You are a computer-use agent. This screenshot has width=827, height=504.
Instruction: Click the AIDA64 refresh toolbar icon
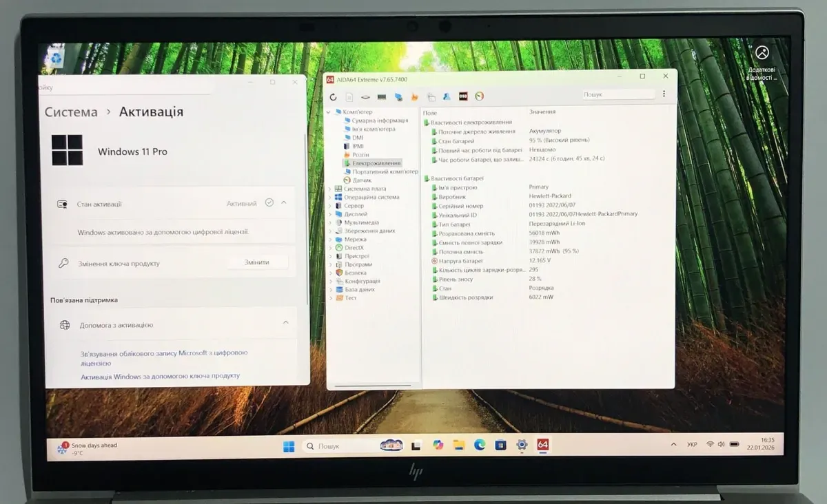334,97
